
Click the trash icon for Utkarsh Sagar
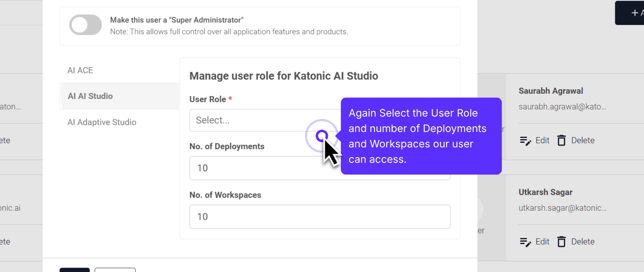(x=561, y=242)
